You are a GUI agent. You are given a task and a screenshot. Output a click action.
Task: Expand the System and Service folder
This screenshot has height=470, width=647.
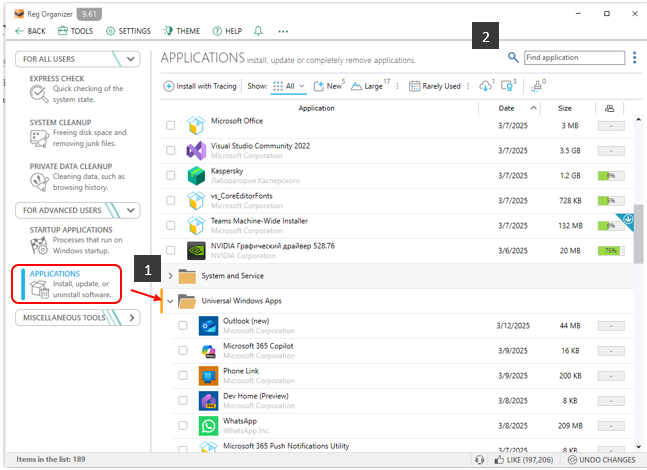click(170, 276)
